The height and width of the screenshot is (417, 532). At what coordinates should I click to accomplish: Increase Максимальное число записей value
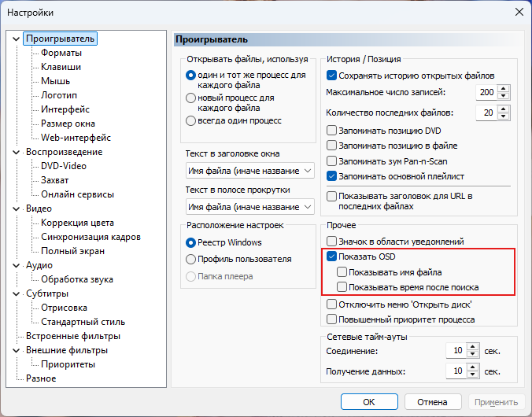tap(504, 89)
